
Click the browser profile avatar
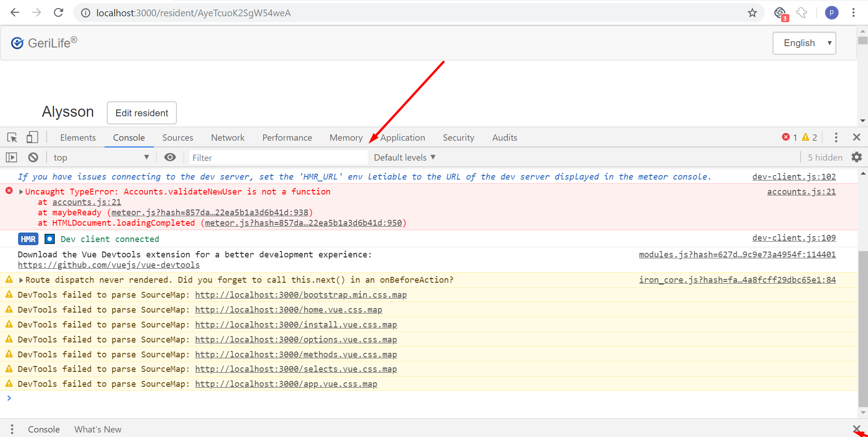point(831,12)
